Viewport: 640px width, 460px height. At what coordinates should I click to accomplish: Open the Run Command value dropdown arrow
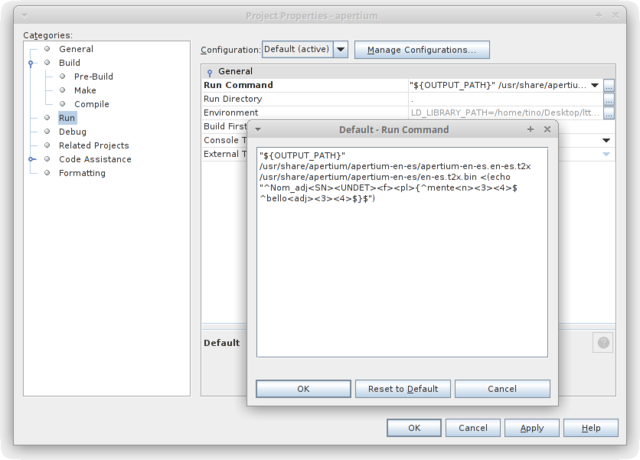click(x=594, y=86)
